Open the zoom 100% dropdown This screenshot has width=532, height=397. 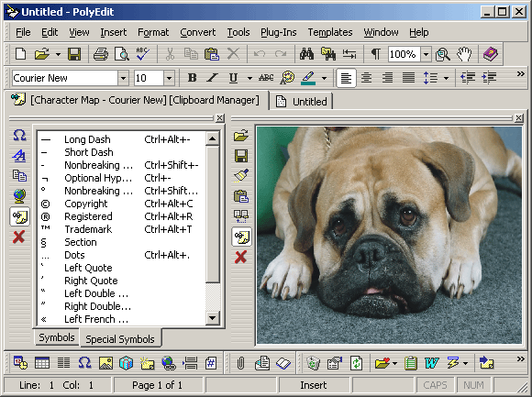(426, 54)
